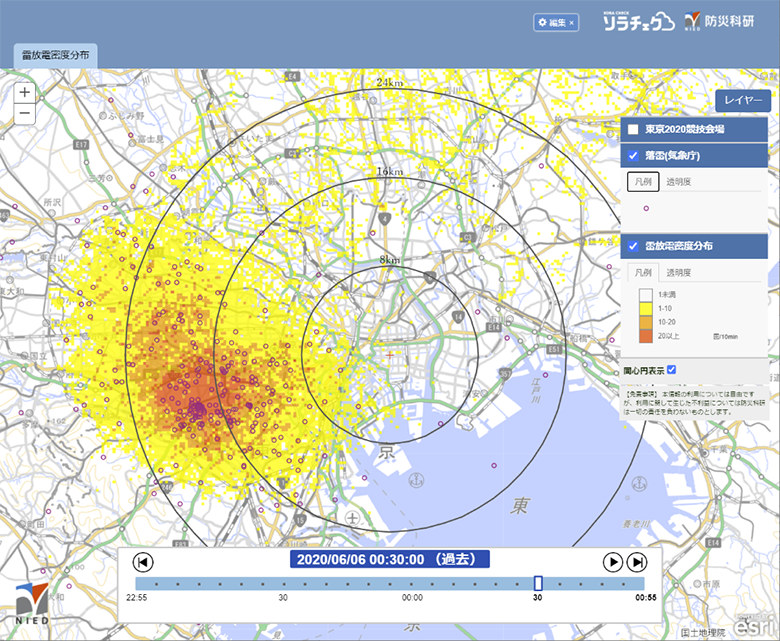Zoom out of the map
This screenshot has height=641, width=780.
[25, 113]
